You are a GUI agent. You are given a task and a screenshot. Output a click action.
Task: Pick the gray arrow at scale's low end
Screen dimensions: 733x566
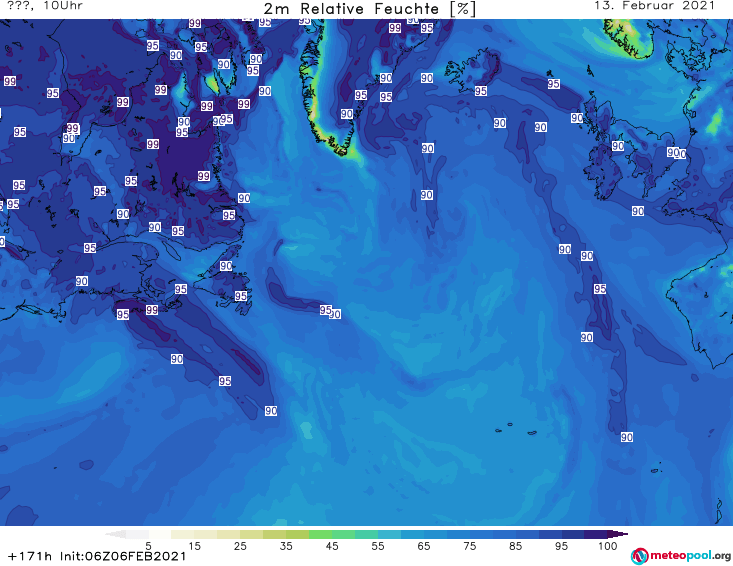pos(115,534)
